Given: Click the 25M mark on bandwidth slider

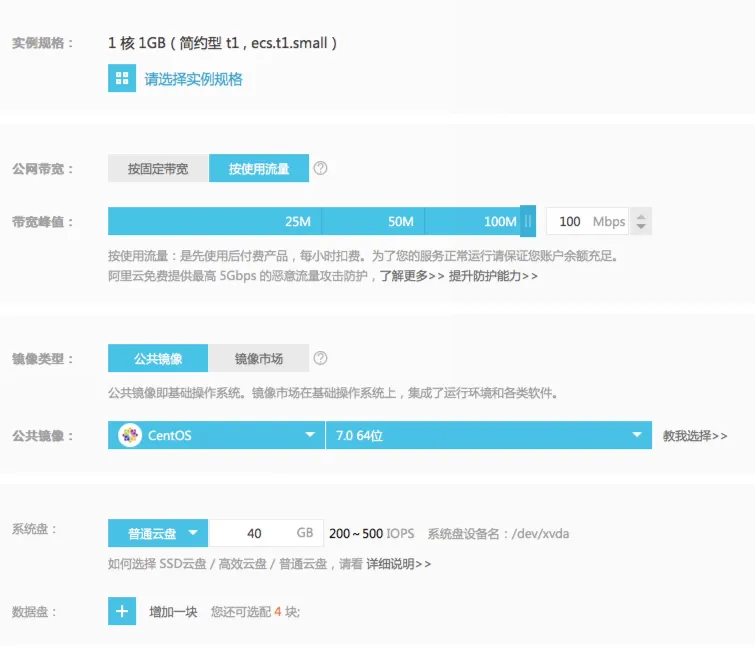Looking at the screenshot, I should click(298, 221).
